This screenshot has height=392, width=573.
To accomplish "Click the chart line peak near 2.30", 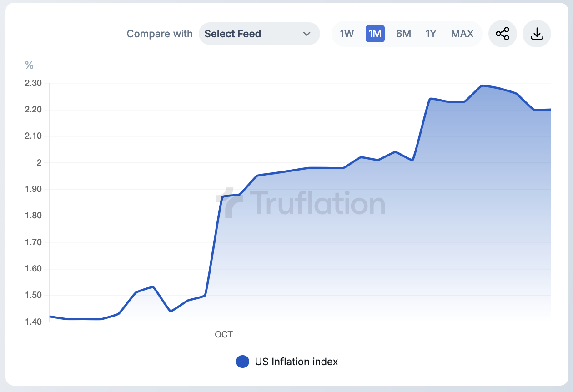I will click(x=483, y=85).
